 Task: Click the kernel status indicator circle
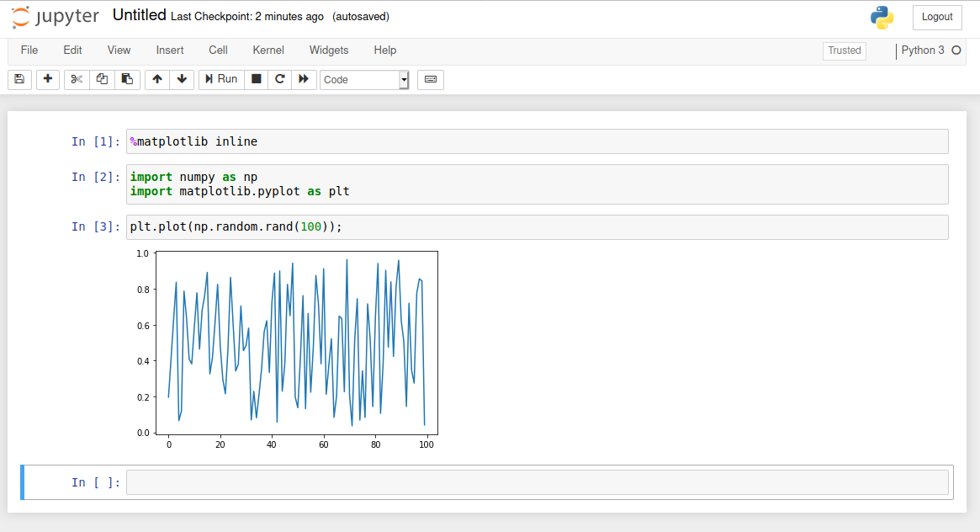click(957, 50)
